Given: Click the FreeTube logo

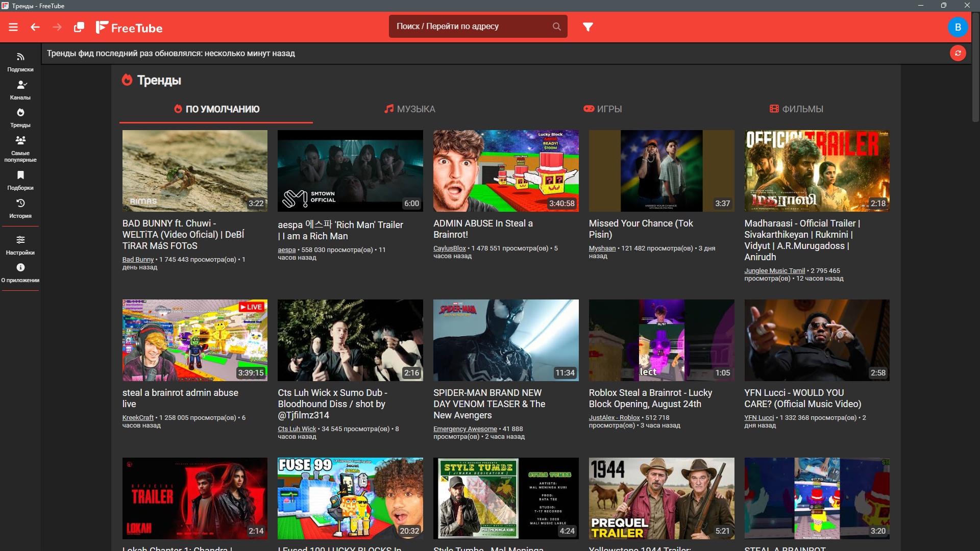Looking at the screenshot, I should (129, 28).
